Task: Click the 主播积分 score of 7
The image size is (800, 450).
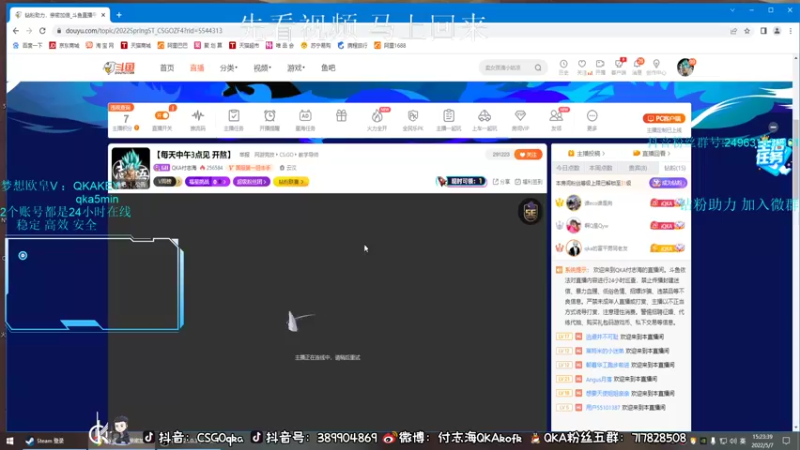Action: coord(126,121)
